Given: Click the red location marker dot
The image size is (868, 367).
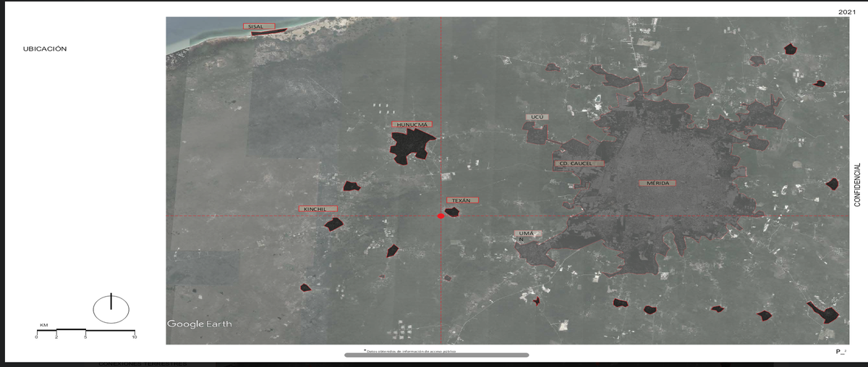Looking at the screenshot, I should [441, 216].
